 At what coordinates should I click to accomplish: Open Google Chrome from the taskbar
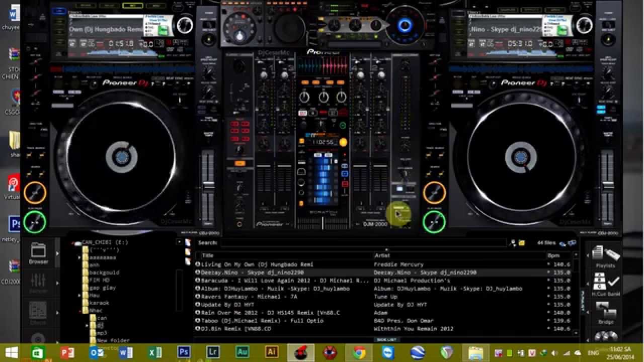pyautogui.click(x=359, y=352)
